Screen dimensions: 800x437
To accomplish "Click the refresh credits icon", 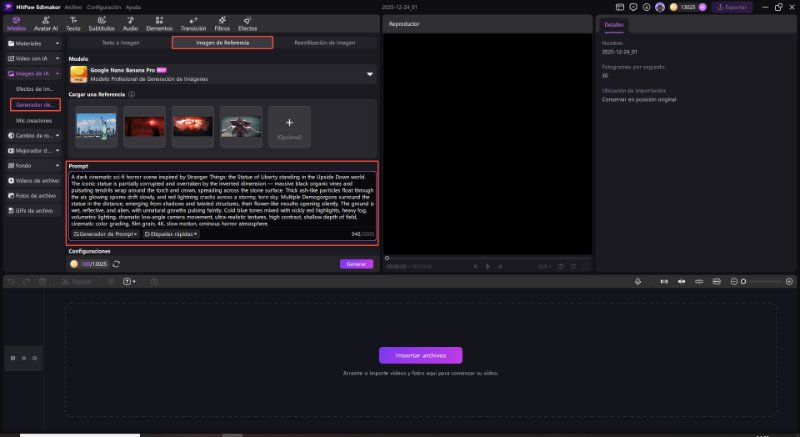I will click(x=116, y=264).
